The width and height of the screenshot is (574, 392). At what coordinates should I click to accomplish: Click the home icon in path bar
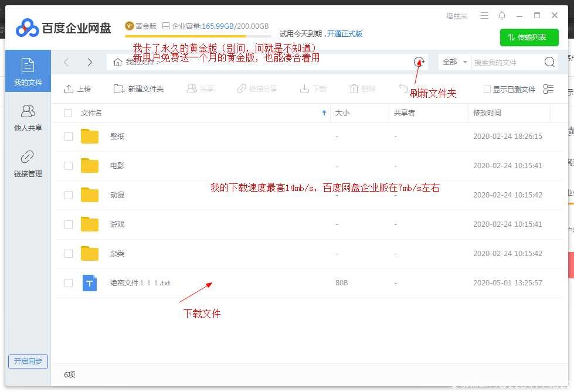[x=117, y=62]
